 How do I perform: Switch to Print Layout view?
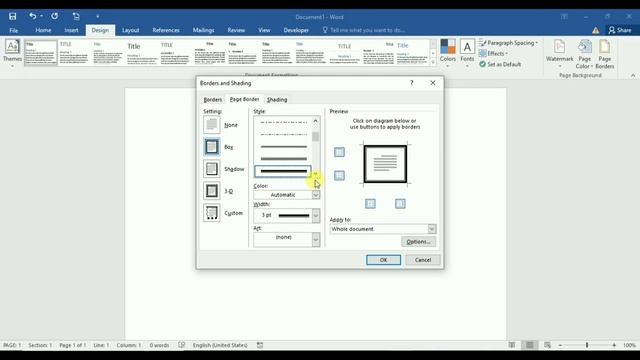[529, 345]
